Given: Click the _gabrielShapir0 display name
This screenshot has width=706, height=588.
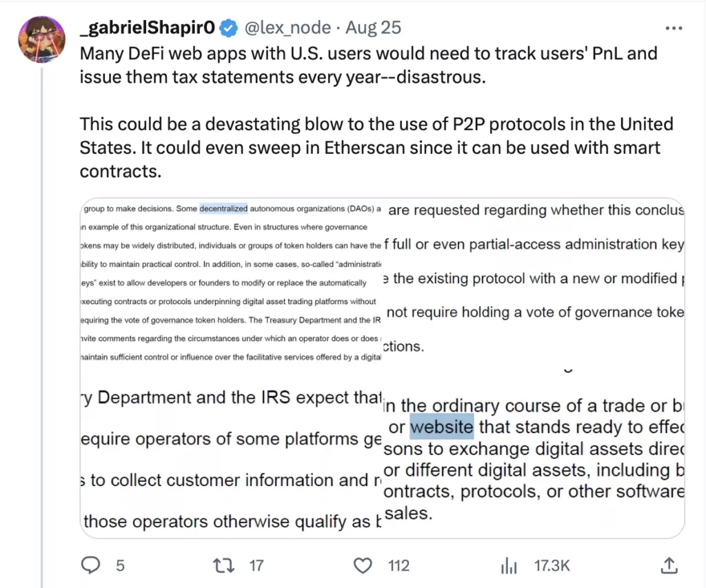Looking at the screenshot, I should click(x=148, y=28).
